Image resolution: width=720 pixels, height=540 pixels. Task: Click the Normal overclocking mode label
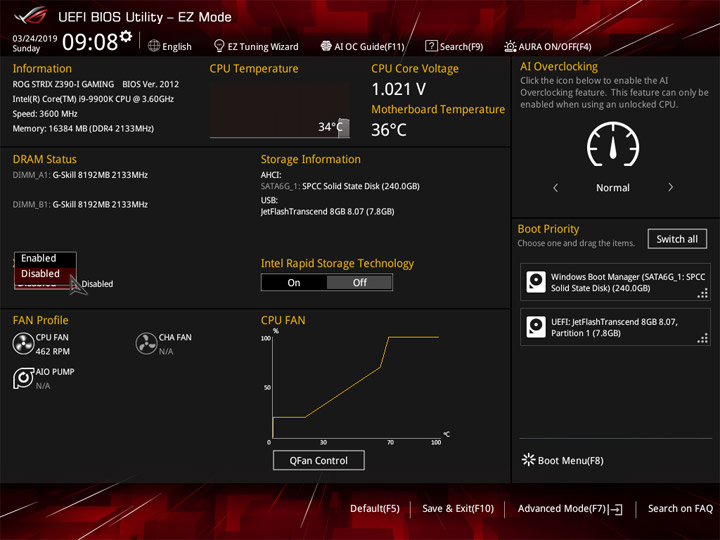tap(613, 188)
